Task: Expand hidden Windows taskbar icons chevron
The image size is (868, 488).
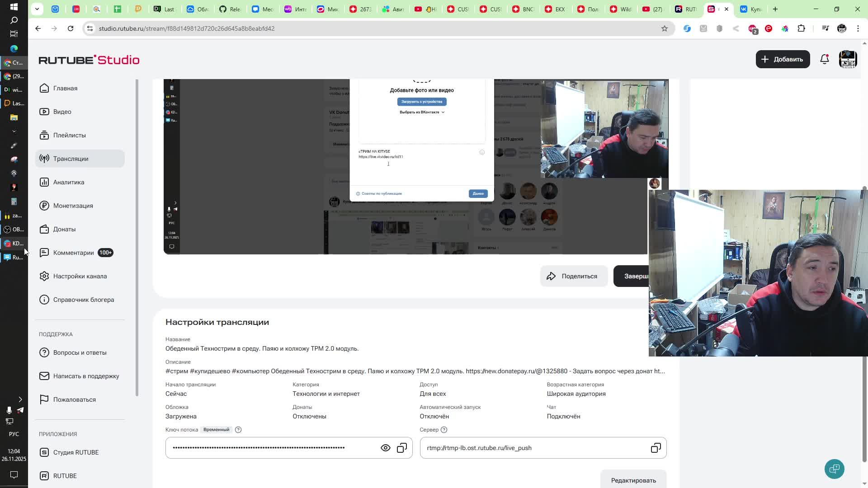Action: (x=20, y=399)
